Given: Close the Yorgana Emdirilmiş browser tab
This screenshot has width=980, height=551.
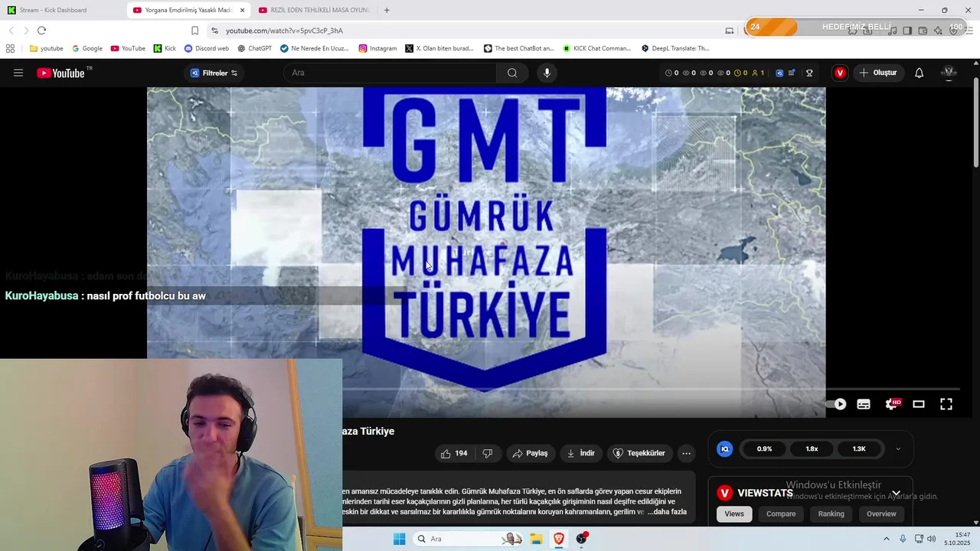Looking at the screenshot, I should (x=242, y=10).
